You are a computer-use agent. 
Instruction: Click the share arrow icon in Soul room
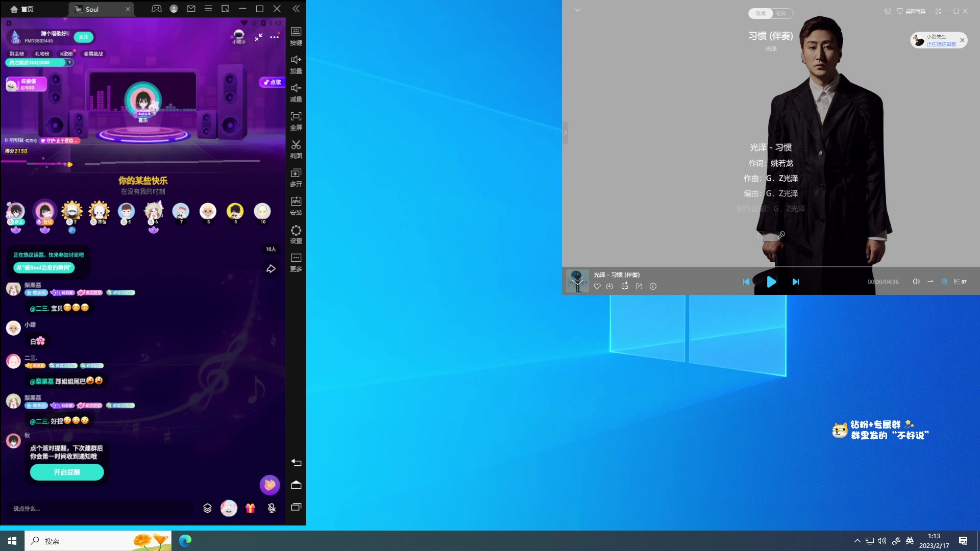tap(271, 269)
